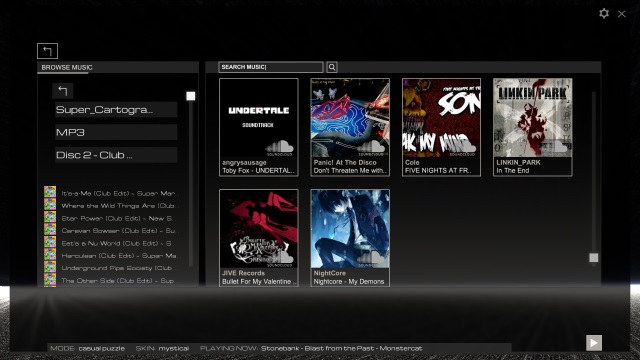Play track The Other Side (Club Edit)

pos(118,281)
